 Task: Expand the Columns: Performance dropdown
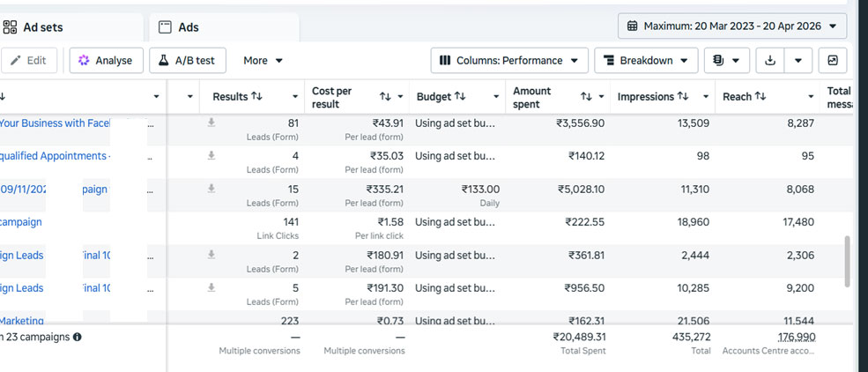point(509,61)
